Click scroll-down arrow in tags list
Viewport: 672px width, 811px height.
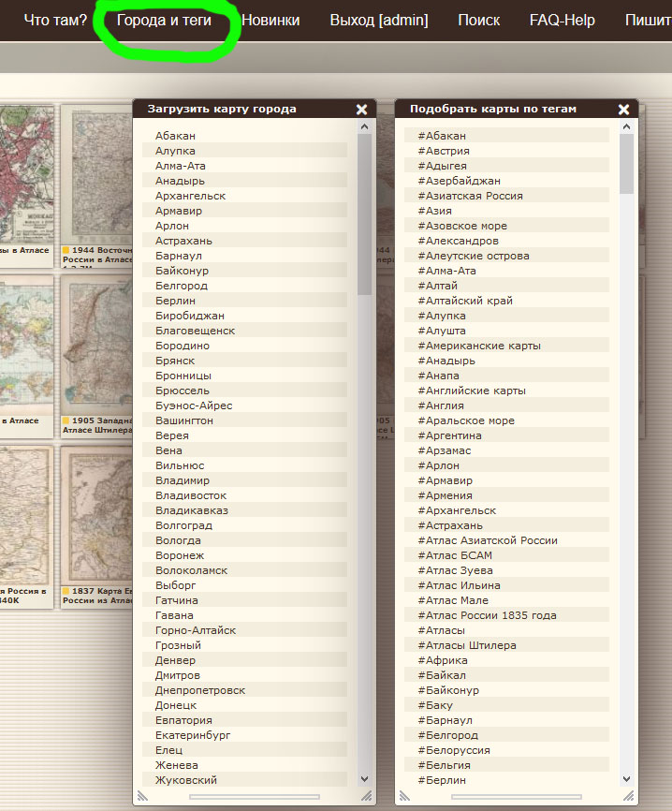coord(627,778)
